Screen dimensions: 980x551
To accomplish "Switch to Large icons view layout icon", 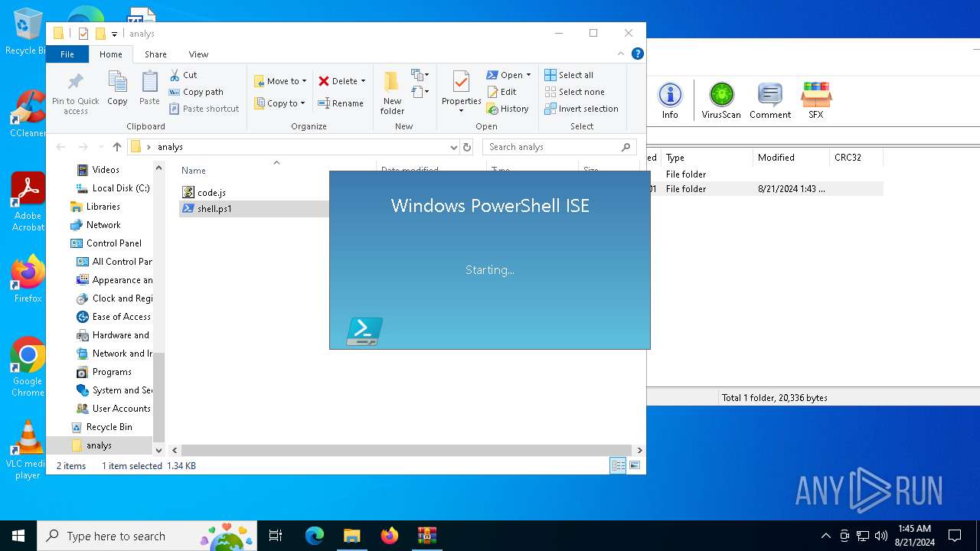I will 634,465.
